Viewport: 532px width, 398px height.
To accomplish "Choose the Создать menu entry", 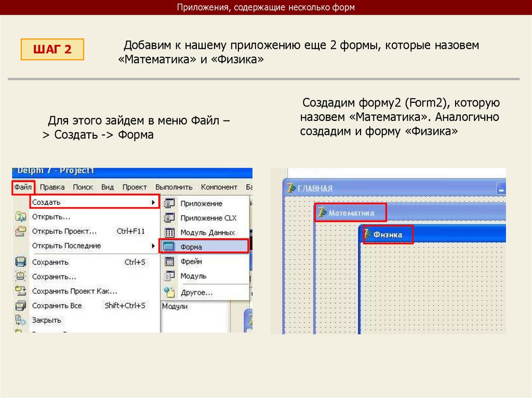I will tap(95, 202).
